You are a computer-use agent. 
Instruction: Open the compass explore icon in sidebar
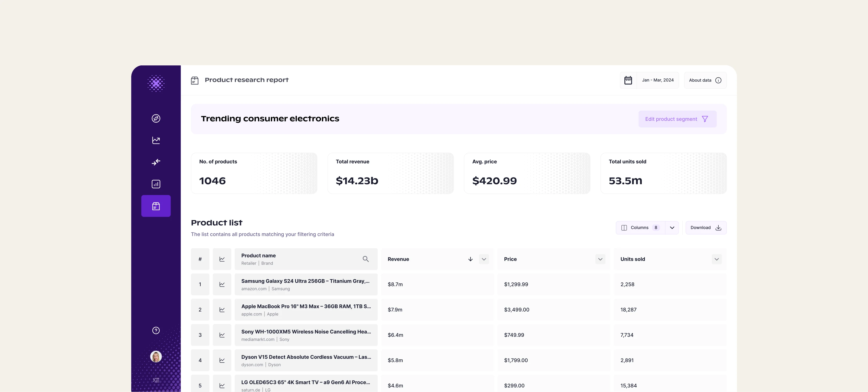(156, 118)
